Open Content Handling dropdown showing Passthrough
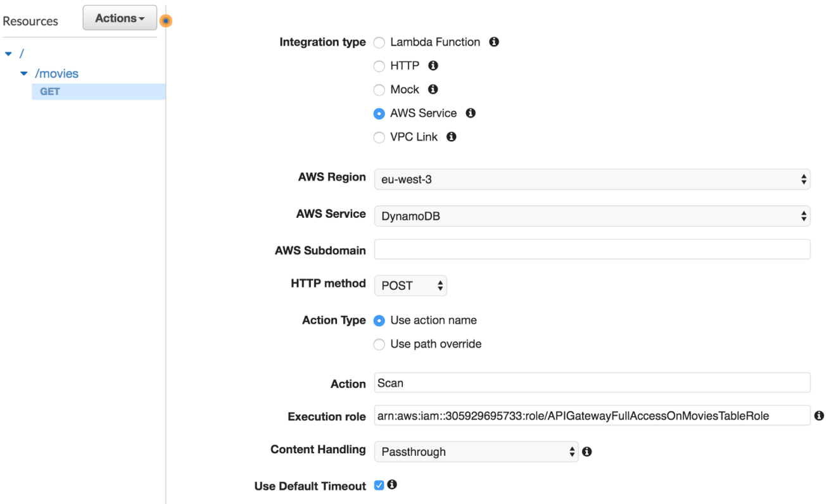Viewport: 836px width, 504px height. [x=476, y=452]
